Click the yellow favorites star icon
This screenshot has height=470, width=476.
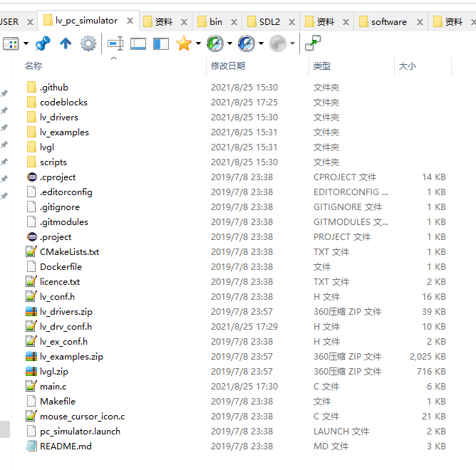click(184, 43)
